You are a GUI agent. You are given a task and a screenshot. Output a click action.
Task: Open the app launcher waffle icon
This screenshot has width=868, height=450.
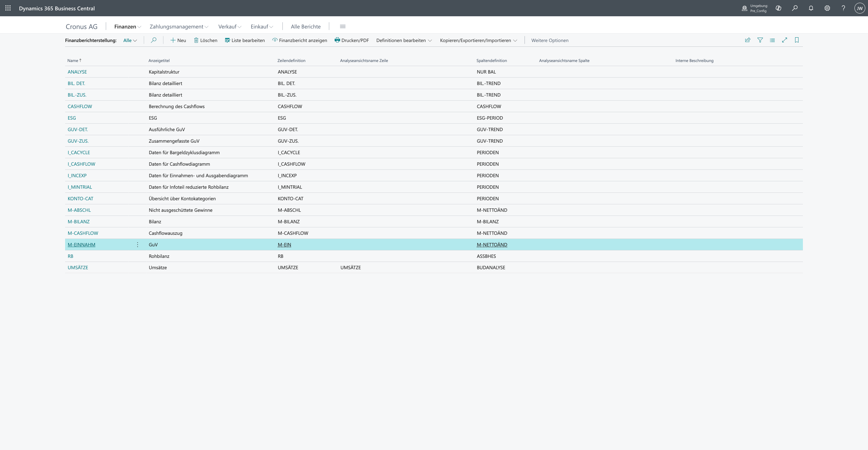point(8,8)
